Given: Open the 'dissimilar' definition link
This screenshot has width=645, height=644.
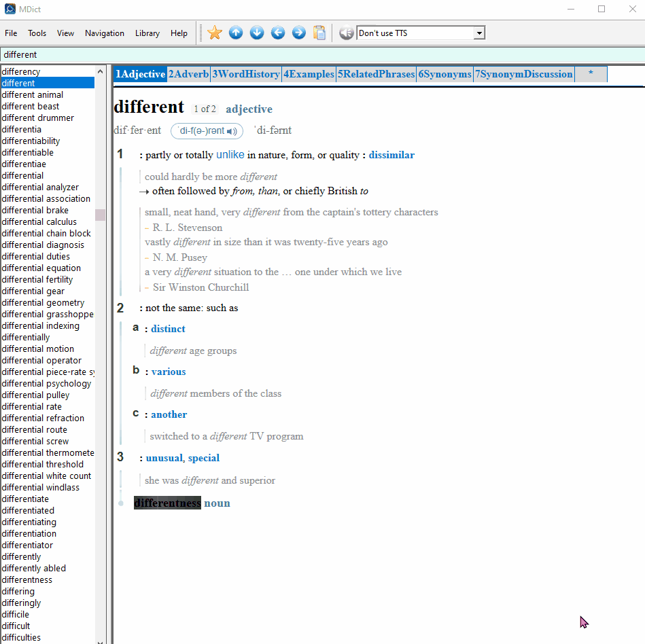Looking at the screenshot, I should [x=391, y=155].
